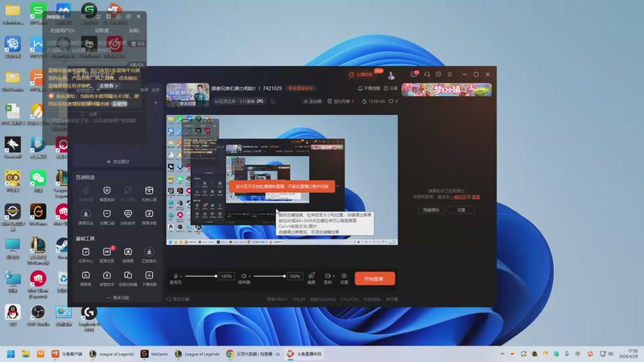Switch to 贴纸 tab in 弹幕助手
Viewport: 644px width, 362px height.
[x=134, y=31]
